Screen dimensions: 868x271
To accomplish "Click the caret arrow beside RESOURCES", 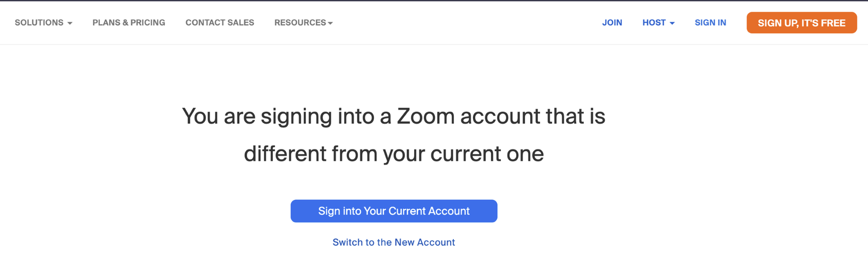I will (330, 24).
